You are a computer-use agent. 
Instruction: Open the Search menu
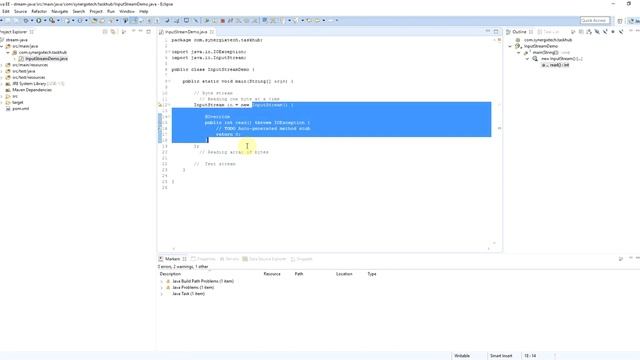click(79, 11)
